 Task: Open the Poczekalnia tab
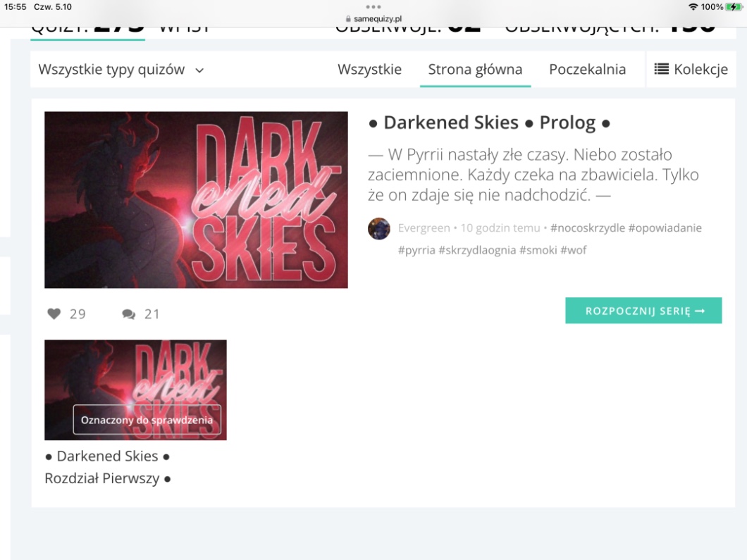pos(587,70)
